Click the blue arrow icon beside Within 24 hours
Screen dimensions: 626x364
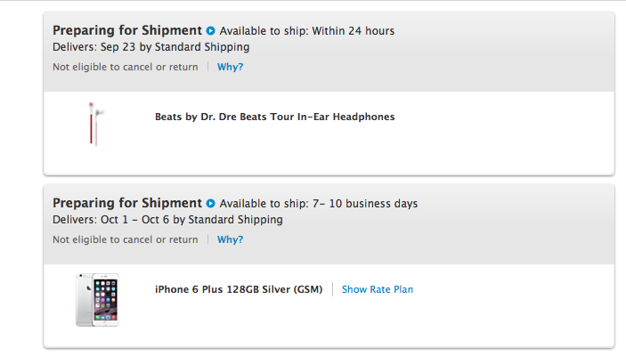211,30
